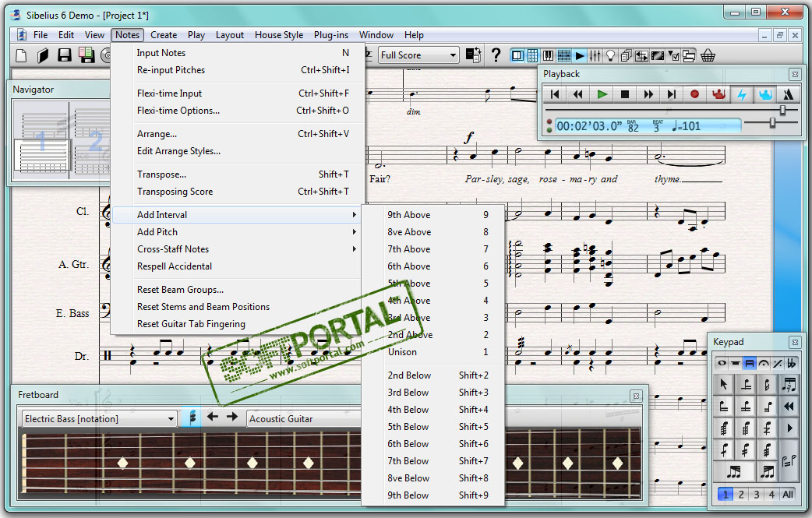Switch to whole-note Keypad layout tab
The width and height of the screenshot is (812, 518).
722,363
